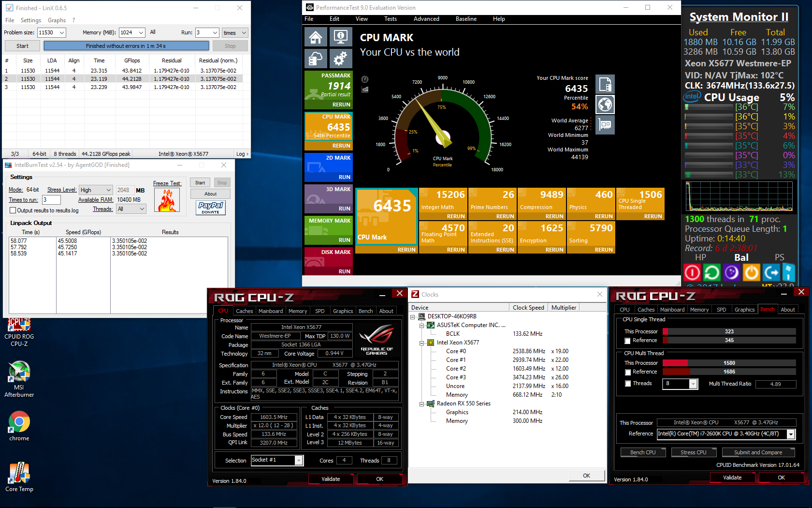
Task: Click LinX finished-without-errors progress bar
Action: click(126, 46)
